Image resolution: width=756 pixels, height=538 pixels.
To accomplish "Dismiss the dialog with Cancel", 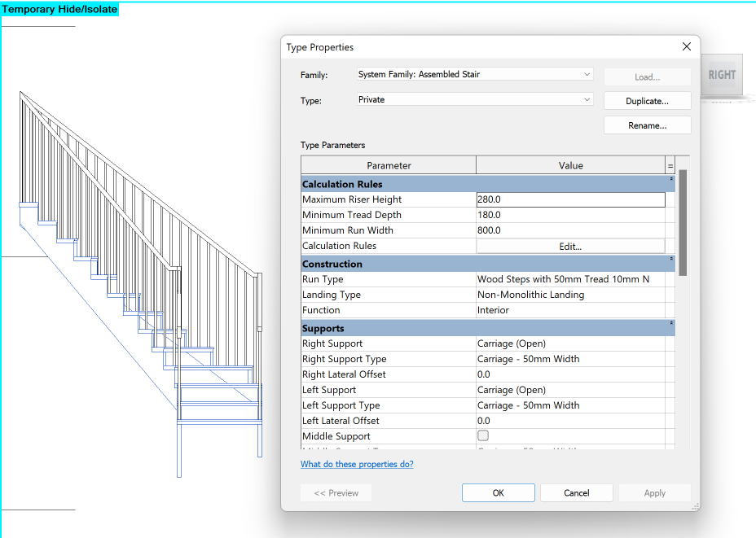I will pyautogui.click(x=576, y=492).
